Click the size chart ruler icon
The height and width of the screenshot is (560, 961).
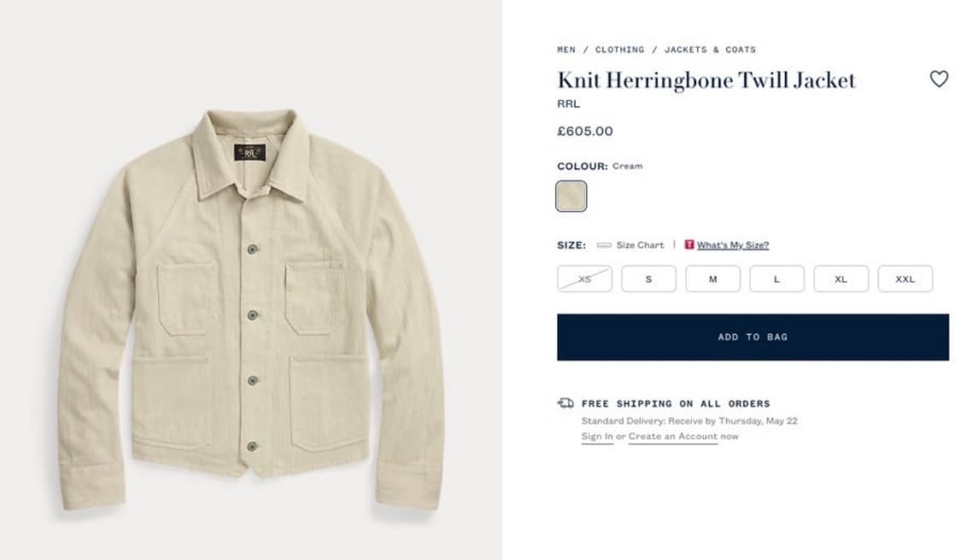[x=604, y=245]
